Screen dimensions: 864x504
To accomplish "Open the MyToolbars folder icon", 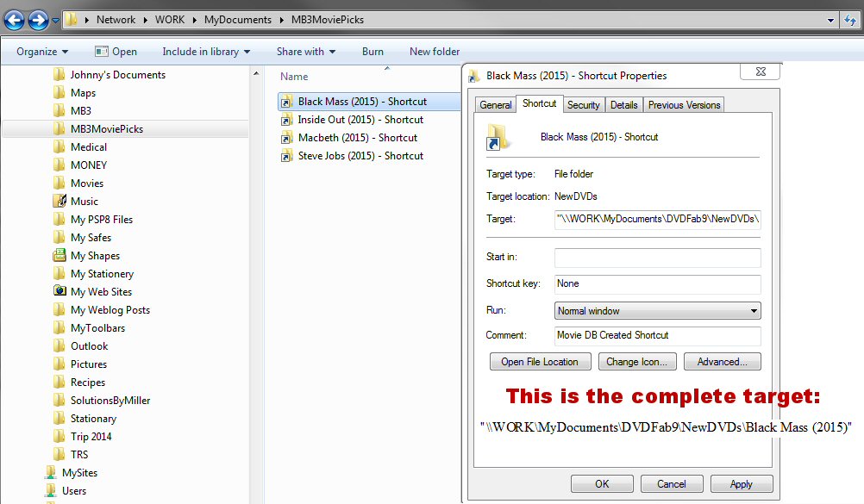I will click(x=59, y=327).
